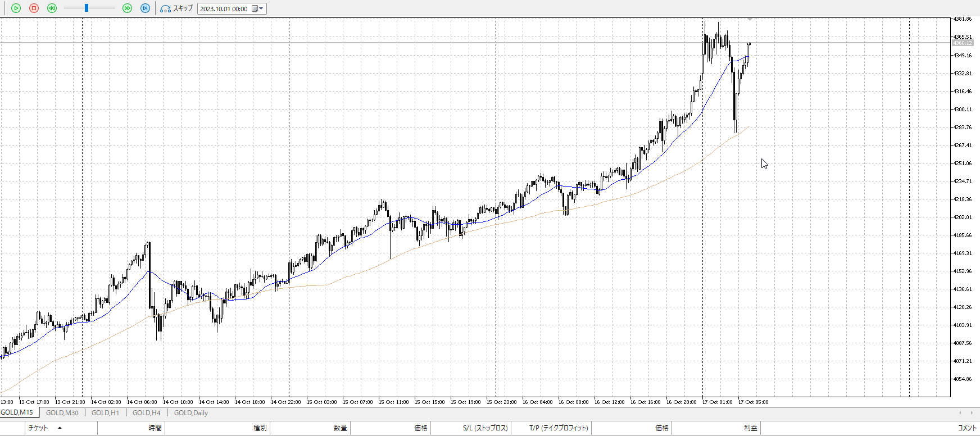Click the 4360.12 current price label
This screenshot has width=980, height=436.
click(963, 43)
